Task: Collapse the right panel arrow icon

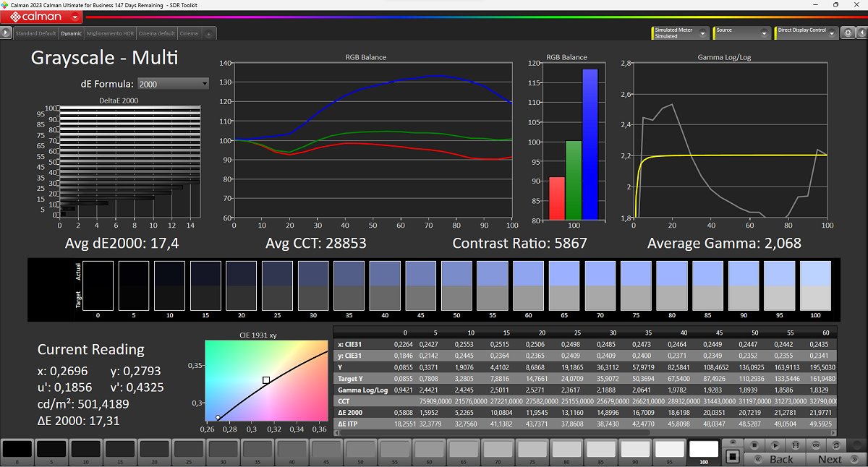Action: pyautogui.click(x=860, y=33)
